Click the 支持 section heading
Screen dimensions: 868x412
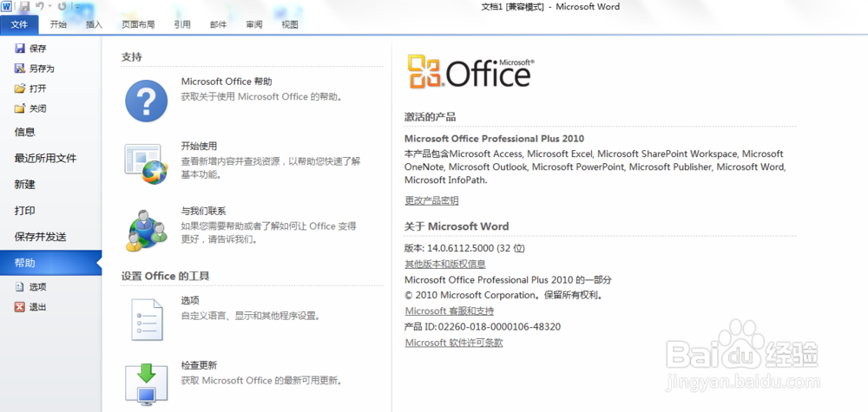coord(132,56)
